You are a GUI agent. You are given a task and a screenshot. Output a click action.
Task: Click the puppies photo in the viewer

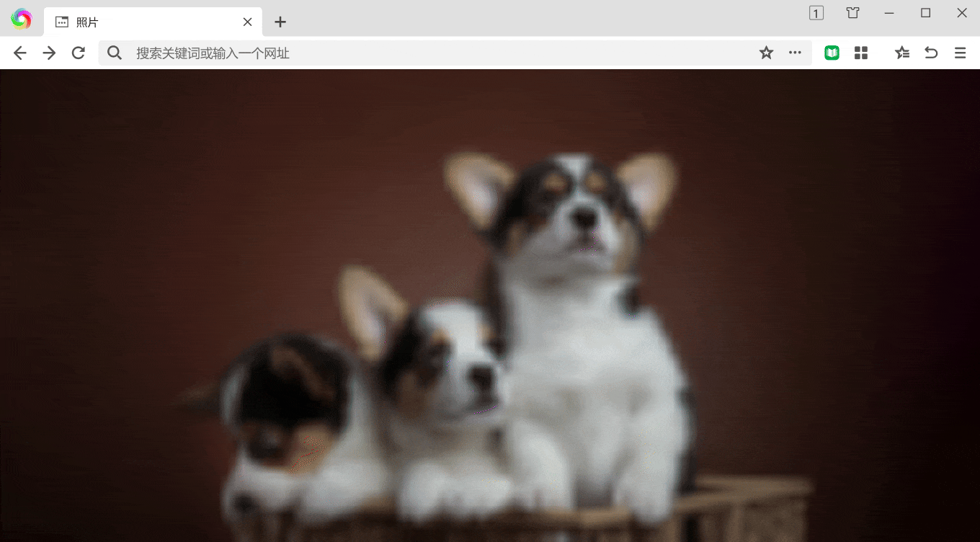490,324
